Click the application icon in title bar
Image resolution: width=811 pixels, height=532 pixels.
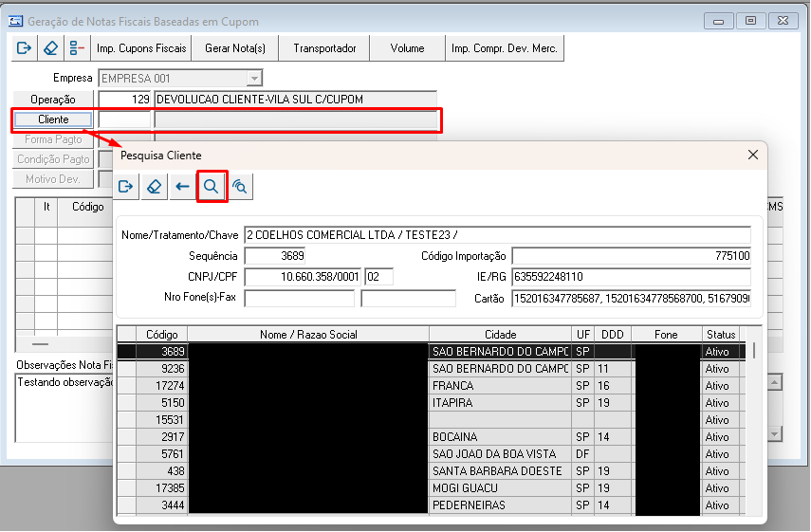(x=16, y=21)
